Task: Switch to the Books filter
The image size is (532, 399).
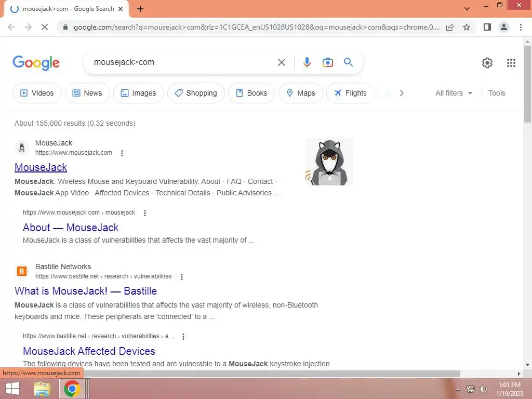Action: [x=251, y=93]
